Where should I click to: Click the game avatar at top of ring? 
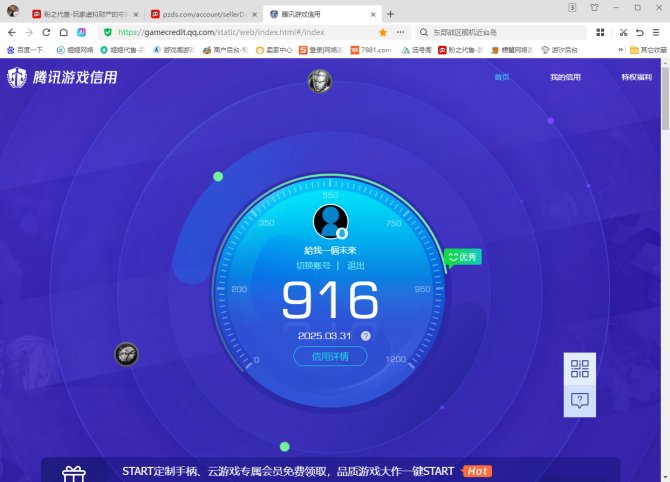point(320,81)
